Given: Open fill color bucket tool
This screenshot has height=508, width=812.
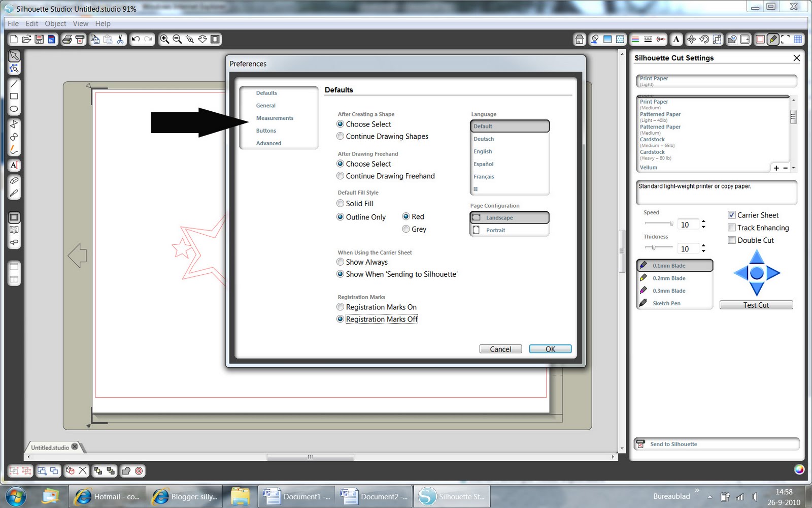Looking at the screenshot, I should pyautogui.click(x=594, y=39).
